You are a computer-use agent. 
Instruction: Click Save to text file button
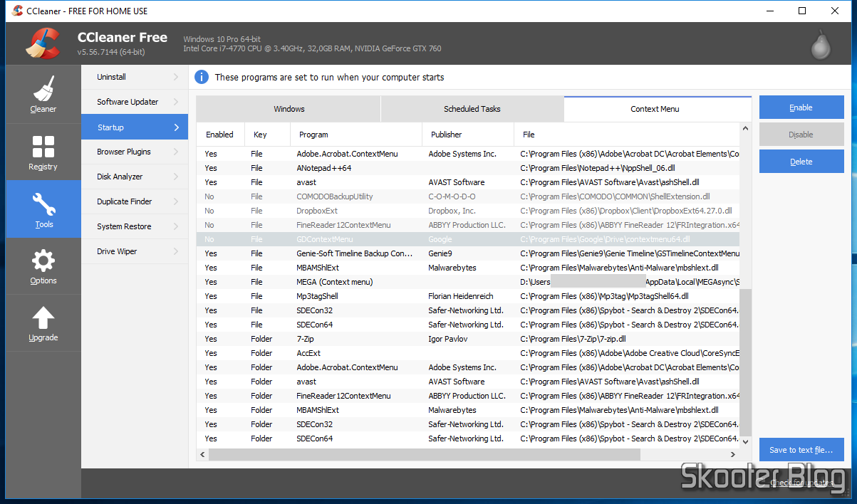click(x=801, y=450)
